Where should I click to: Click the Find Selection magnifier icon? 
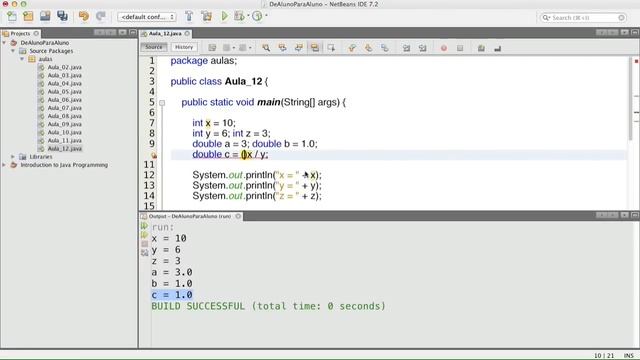pyautogui.click(x=266, y=48)
